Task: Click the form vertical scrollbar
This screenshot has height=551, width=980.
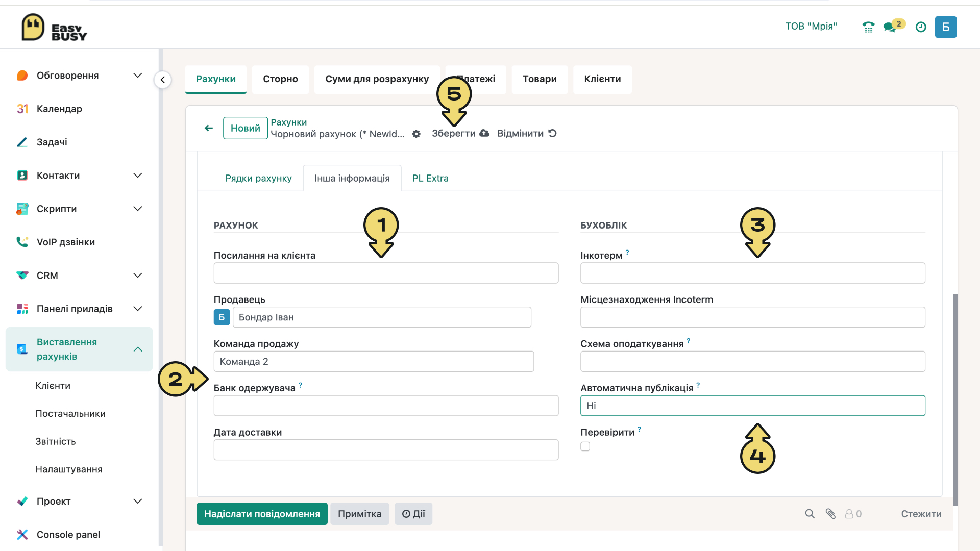Action: coord(955,399)
